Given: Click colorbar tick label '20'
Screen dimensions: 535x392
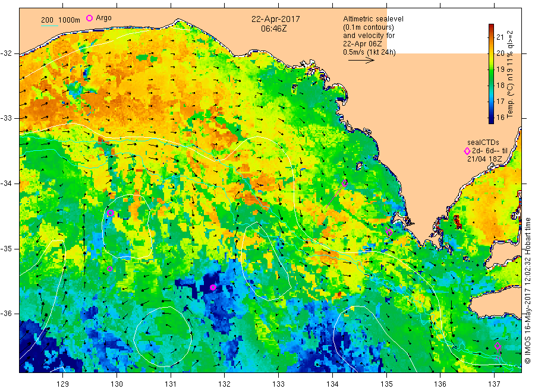Looking at the screenshot, I should pos(500,53).
